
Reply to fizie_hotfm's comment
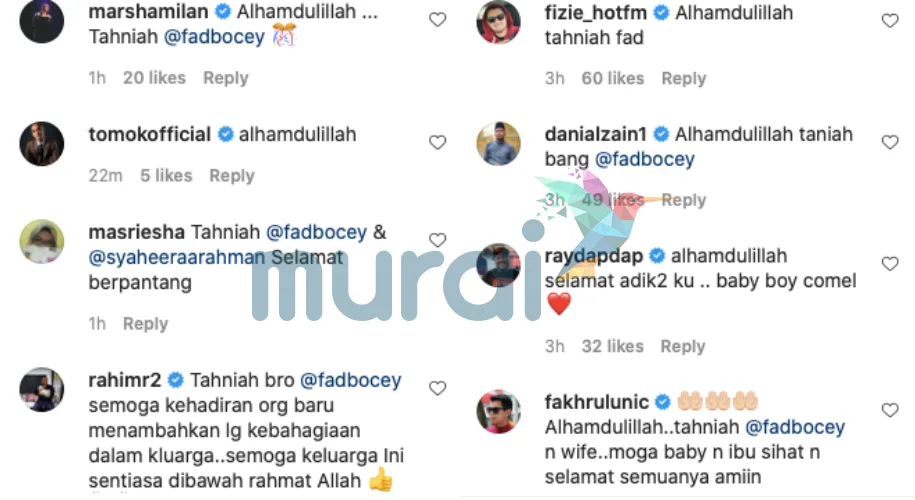click(684, 78)
